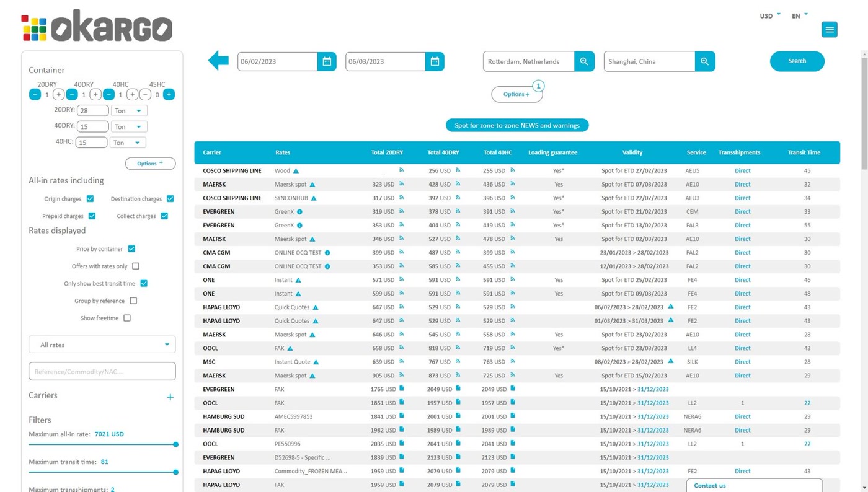Click feed icon for MSC 639 USD rate
The width and height of the screenshot is (868, 492).
pyautogui.click(x=402, y=361)
